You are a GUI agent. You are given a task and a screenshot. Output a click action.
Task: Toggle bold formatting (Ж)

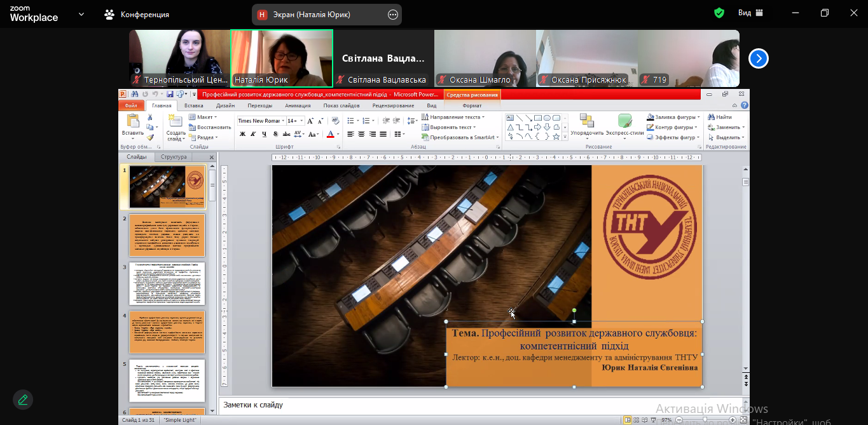click(242, 134)
